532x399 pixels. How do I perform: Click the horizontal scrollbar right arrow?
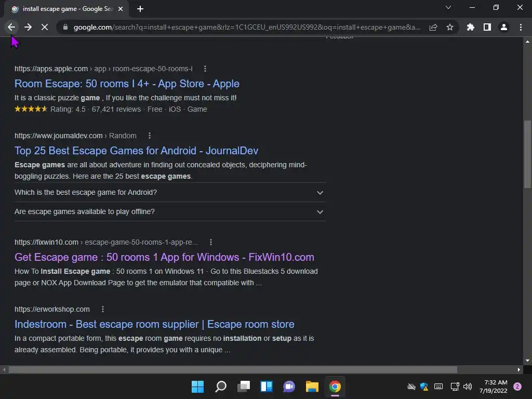(x=519, y=369)
